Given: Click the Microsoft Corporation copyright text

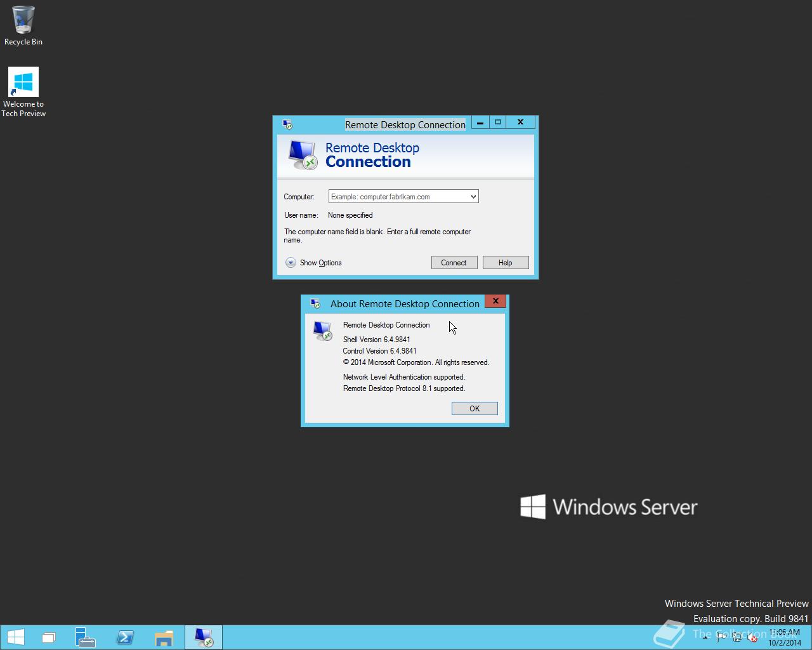Looking at the screenshot, I should tap(416, 362).
